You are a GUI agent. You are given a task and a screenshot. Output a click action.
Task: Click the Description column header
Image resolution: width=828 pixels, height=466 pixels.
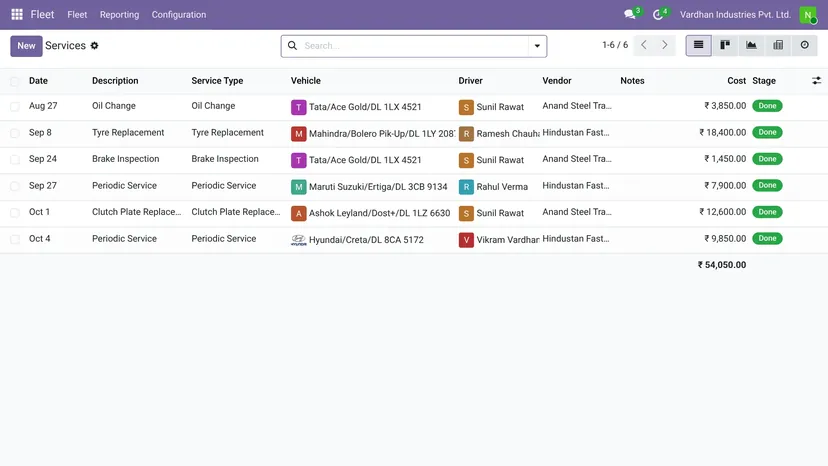click(115, 81)
